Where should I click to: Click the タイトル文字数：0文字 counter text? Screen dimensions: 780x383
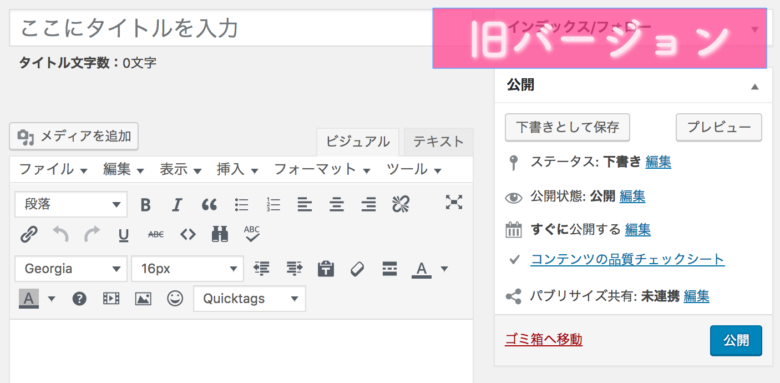coord(88,63)
